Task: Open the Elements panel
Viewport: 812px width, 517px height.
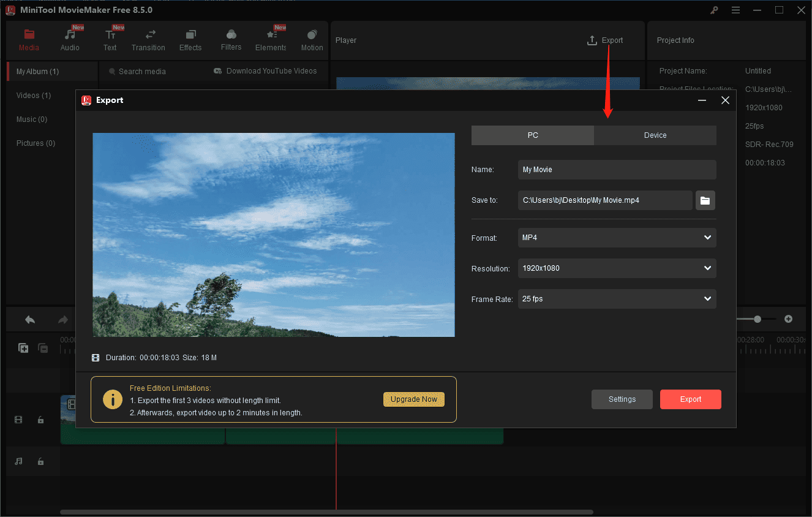Action: point(270,39)
